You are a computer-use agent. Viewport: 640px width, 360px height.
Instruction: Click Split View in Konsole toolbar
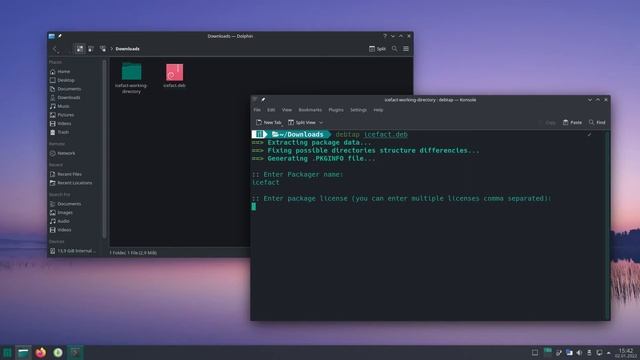(302, 122)
